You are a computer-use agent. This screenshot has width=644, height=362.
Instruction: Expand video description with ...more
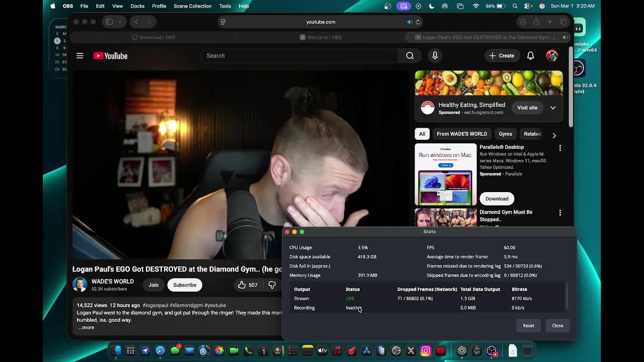click(86, 327)
